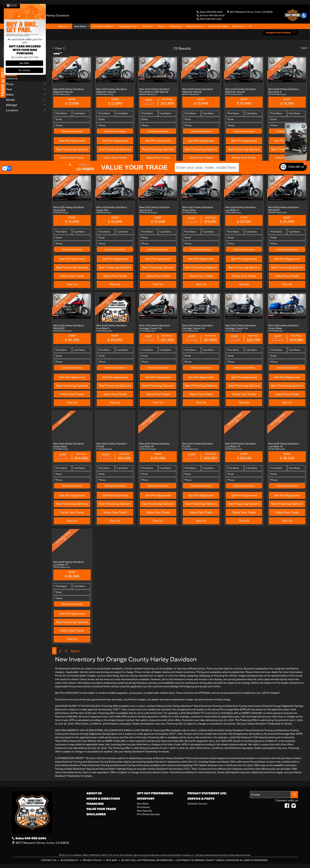The width and height of the screenshot is (310, 868).
Task: Click the Filter sliders icon
Action: 64,49
